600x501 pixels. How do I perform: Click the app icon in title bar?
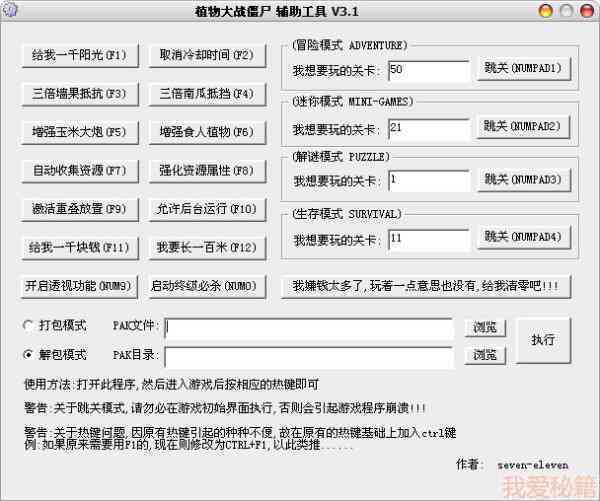point(9,10)
